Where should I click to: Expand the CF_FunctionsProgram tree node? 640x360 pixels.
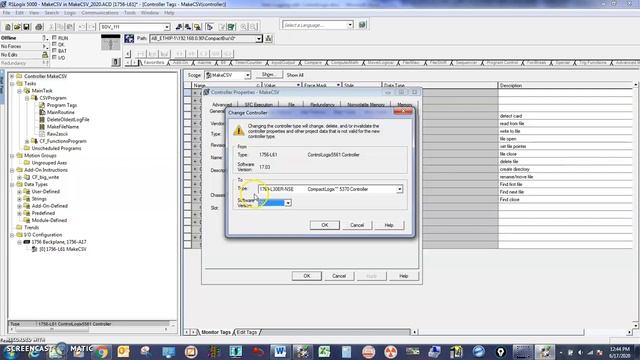(27, 141)
